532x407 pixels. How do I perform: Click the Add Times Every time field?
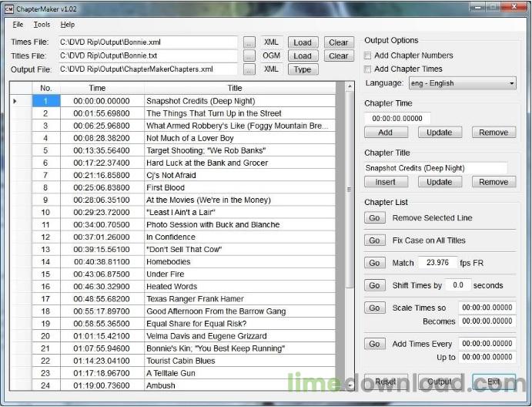487,344
